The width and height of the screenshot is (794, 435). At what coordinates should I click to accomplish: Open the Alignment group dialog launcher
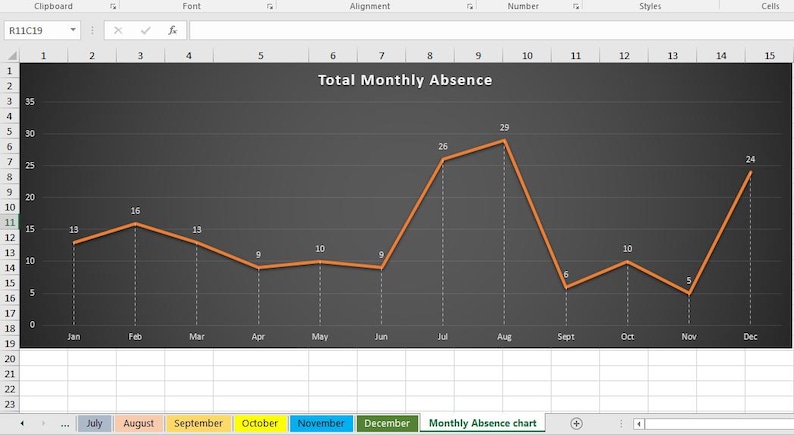pyautogui.click(x=470, y=7)
